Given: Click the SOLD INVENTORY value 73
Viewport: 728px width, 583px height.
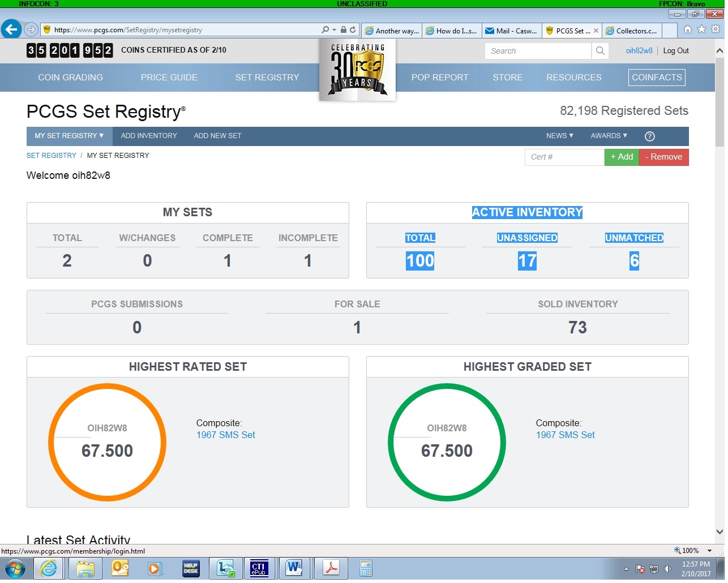Looking at the screenshot, I should [577, 328].
